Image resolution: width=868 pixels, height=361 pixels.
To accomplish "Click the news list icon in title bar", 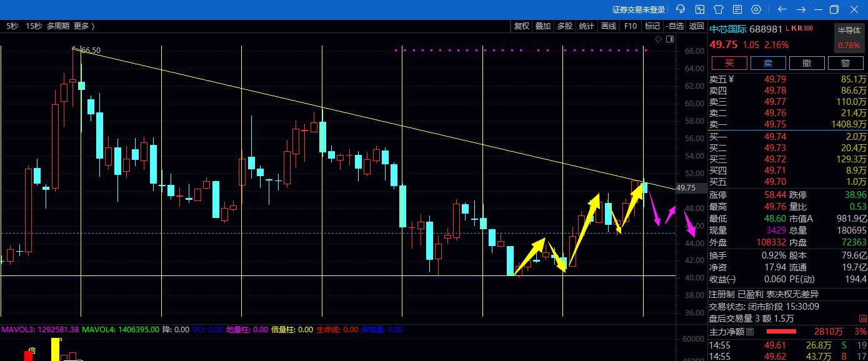I will [737, 9].
